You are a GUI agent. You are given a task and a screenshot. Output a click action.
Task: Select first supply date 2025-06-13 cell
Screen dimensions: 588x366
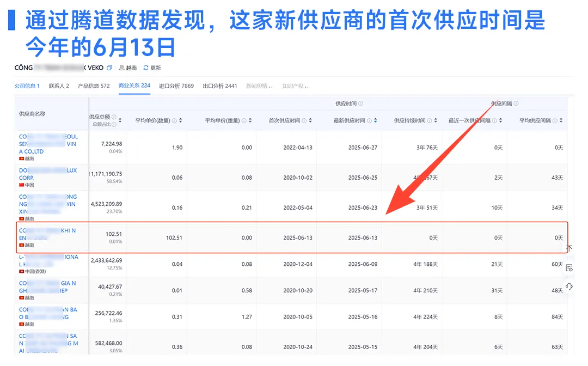298,238
